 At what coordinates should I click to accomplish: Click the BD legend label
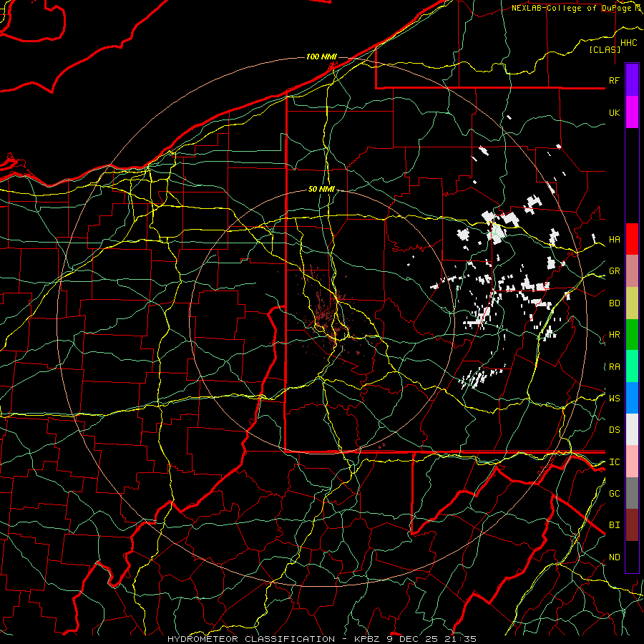[614, 303]
